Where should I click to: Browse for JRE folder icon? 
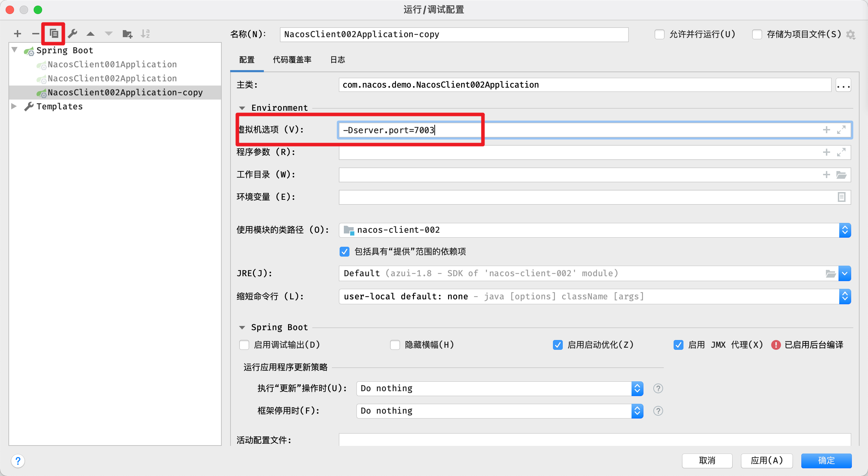[830, 273]
